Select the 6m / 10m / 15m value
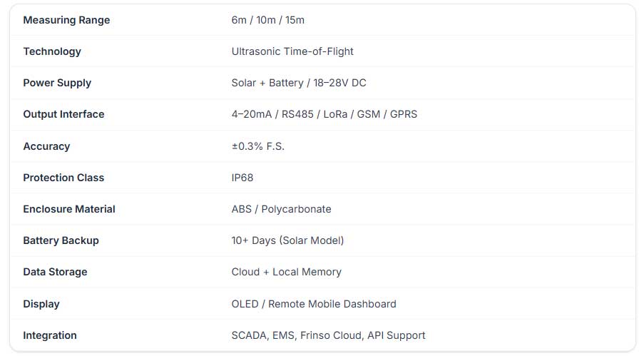Image resolution: width=644 pixels, height=356 pixels. click(x=267, y=20)
